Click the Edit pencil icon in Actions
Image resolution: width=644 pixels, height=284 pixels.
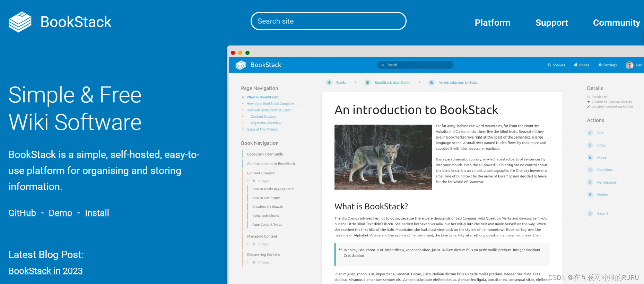click(590, 133)
